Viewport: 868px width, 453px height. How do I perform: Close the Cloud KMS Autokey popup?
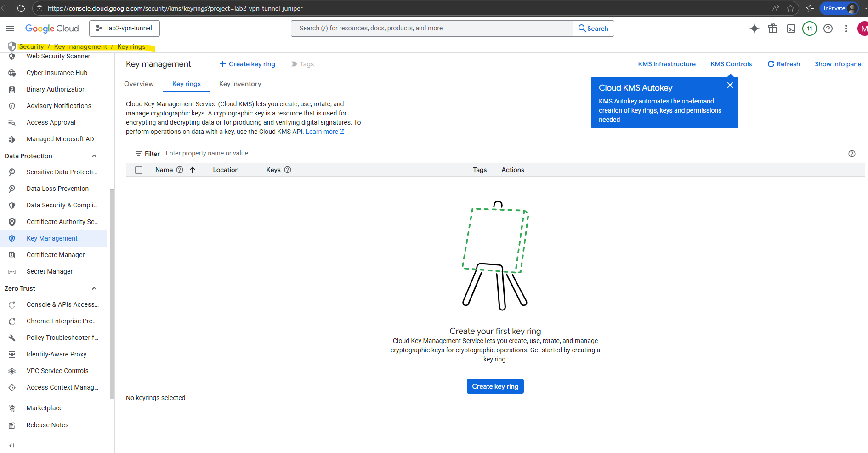pos(730,85)
